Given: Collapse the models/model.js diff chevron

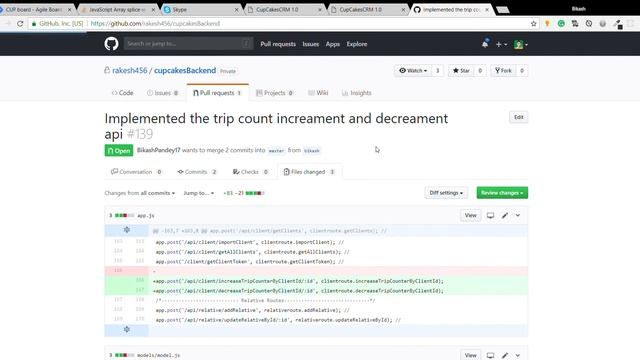Looking at the screenshot, I should 518,355.
